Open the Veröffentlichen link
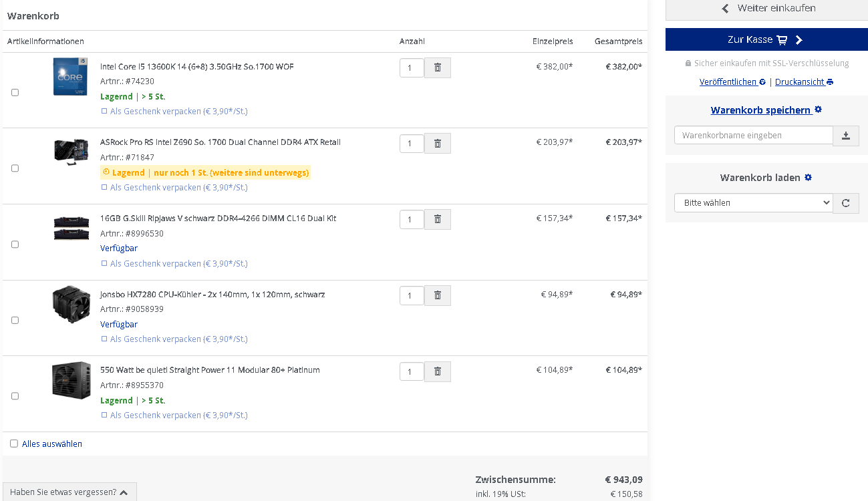Viewport: 868px width, 501px height. click(x=732, y=82)
